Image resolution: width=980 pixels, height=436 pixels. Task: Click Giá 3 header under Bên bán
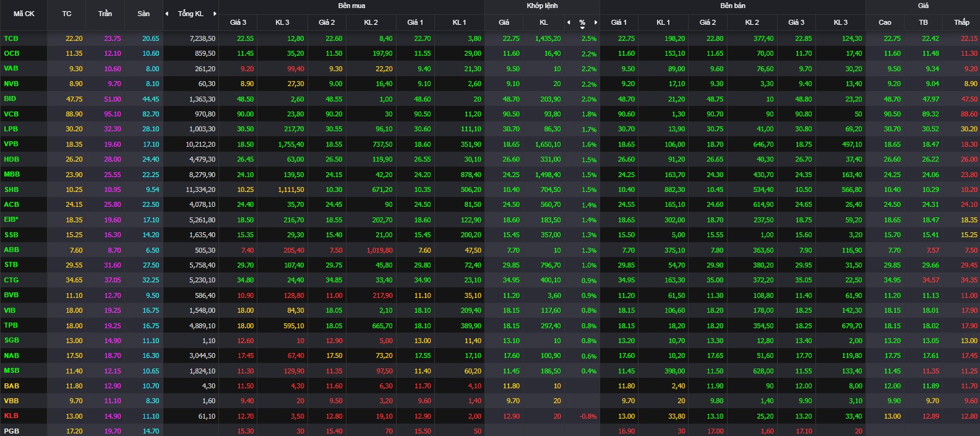[x=796, y=22]
